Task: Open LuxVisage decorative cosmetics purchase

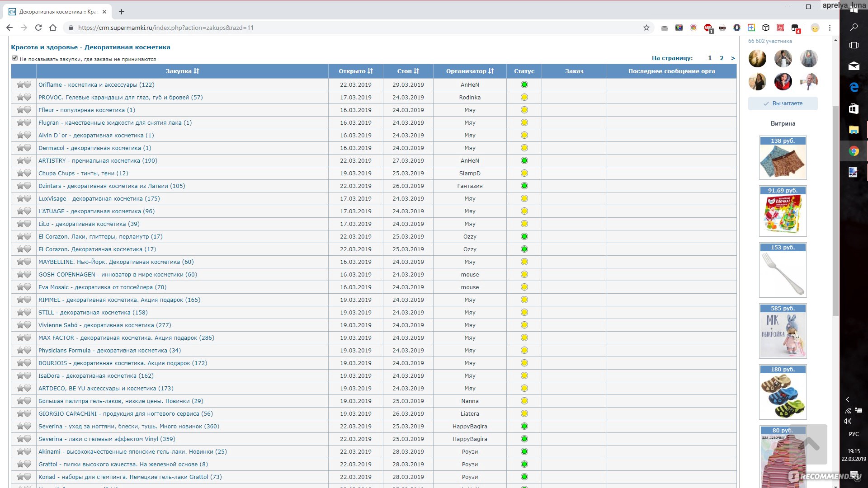Action: click(99, 198)
